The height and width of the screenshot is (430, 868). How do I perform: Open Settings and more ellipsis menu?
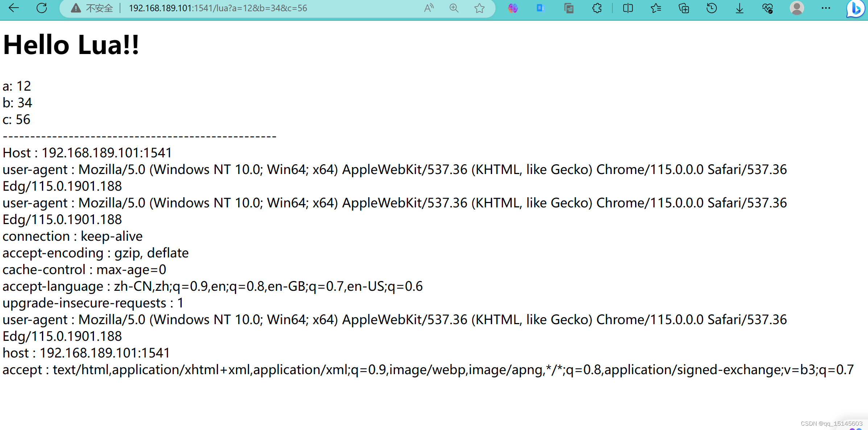pos(826,8)
